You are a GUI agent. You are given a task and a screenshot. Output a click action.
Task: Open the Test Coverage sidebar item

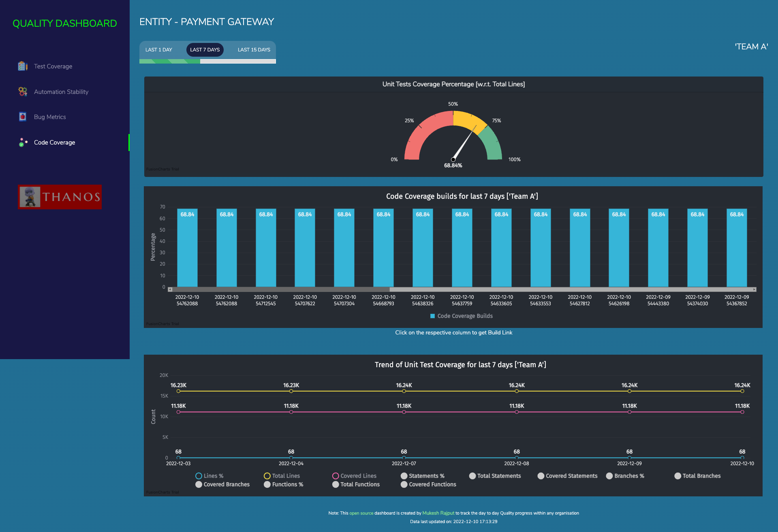tap(65, 66)
